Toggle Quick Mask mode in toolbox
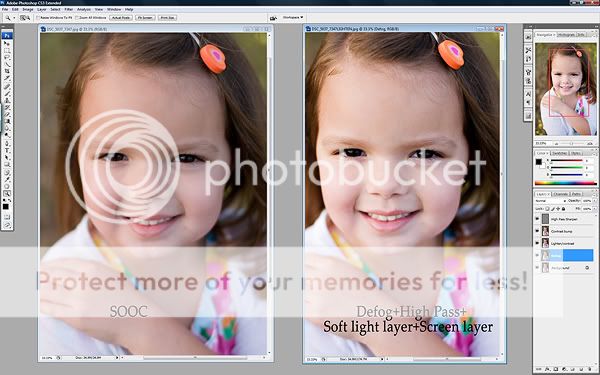 [7, 217]
